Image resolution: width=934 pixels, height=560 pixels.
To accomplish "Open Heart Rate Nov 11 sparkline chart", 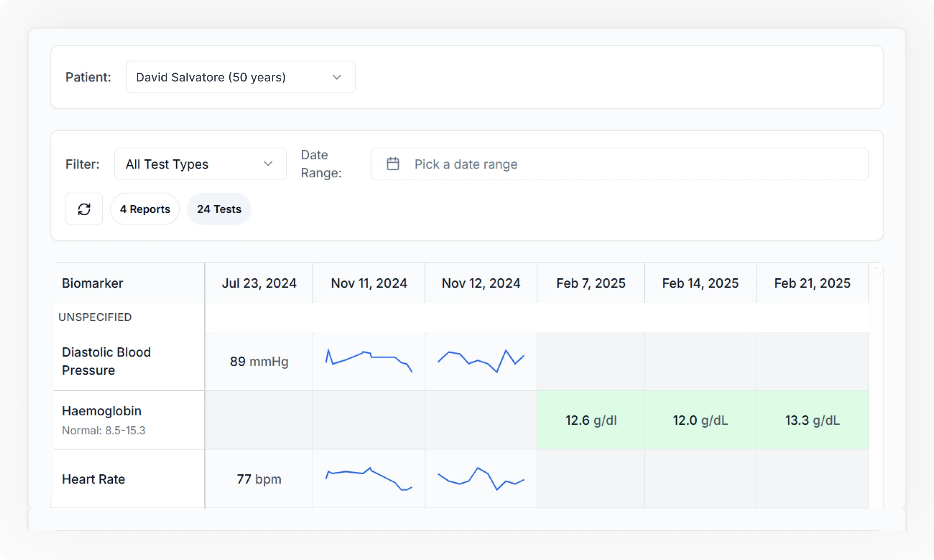I will click(369, 479).
